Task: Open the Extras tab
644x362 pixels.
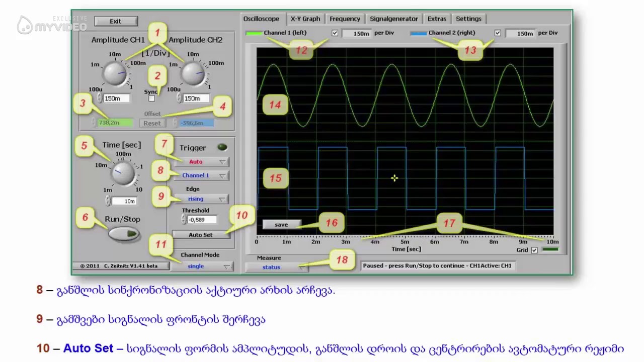Action: 437,19
